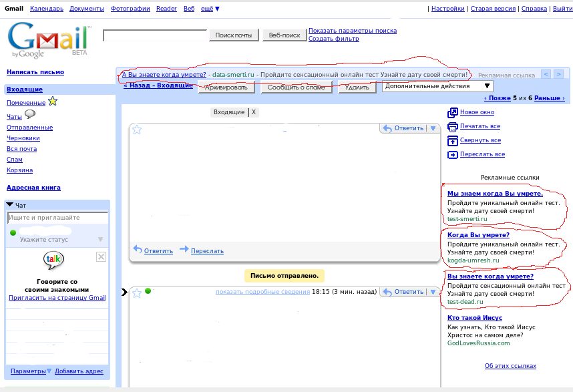Click the Справка link
Screen dimensions: 573x392
click(x=534, y=9)
